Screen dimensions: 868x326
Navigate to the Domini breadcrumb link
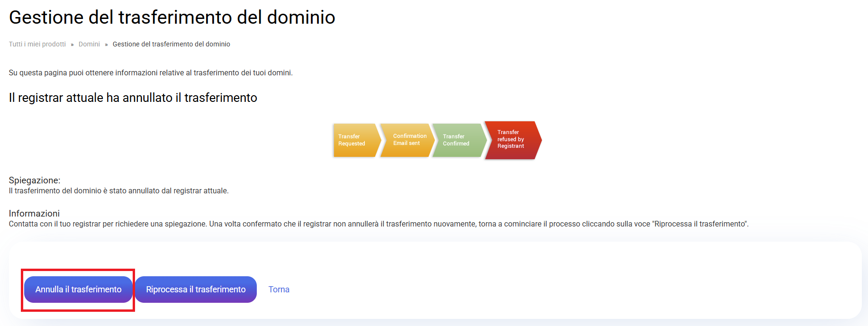tap(89, 44)
